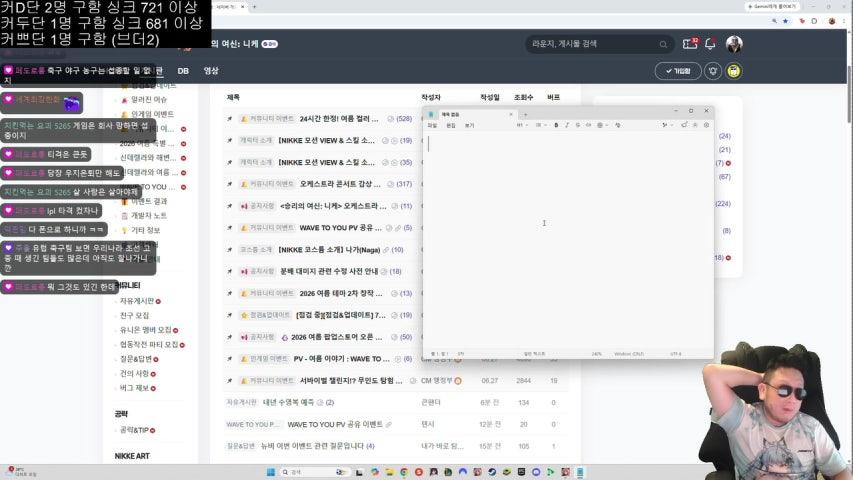This screenshot has height=480, width=853.
Task: Open the user profile avatar in header
Action: 734,44
